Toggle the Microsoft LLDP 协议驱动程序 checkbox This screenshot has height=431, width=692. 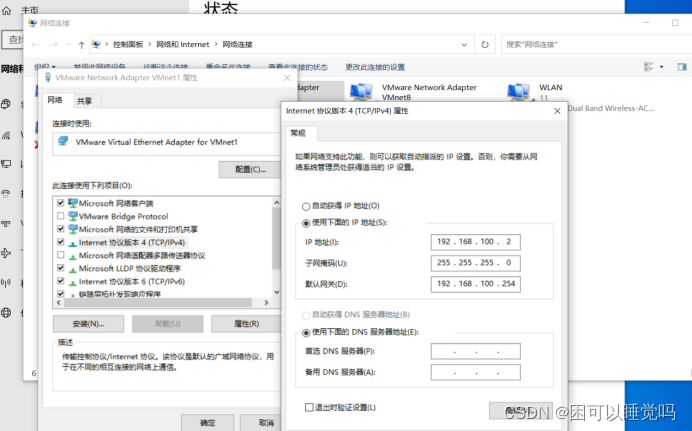(x=61, y=268)
